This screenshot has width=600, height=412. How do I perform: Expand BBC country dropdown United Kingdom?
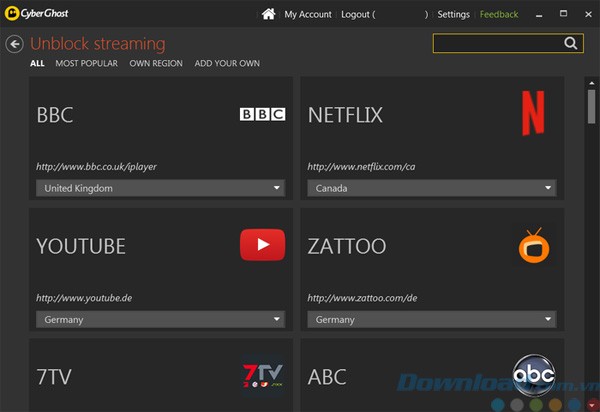click(161, 188)
